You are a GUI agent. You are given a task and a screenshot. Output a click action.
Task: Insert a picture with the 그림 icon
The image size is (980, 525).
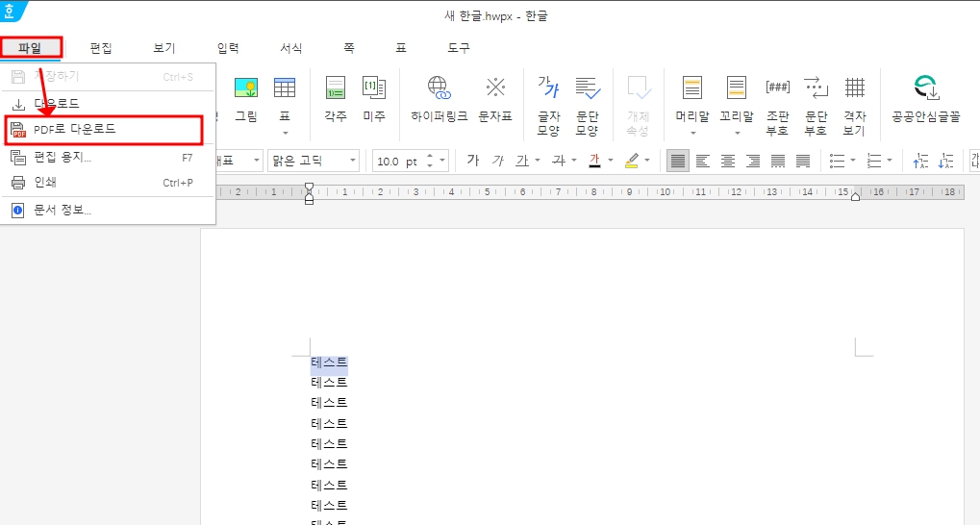246,88
